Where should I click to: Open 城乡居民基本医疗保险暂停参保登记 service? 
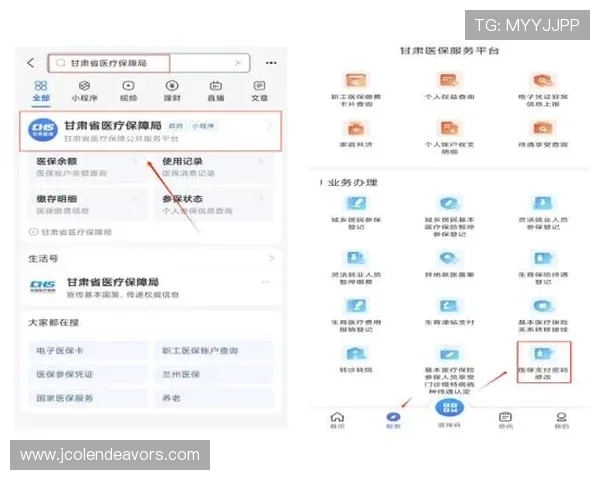449,216
